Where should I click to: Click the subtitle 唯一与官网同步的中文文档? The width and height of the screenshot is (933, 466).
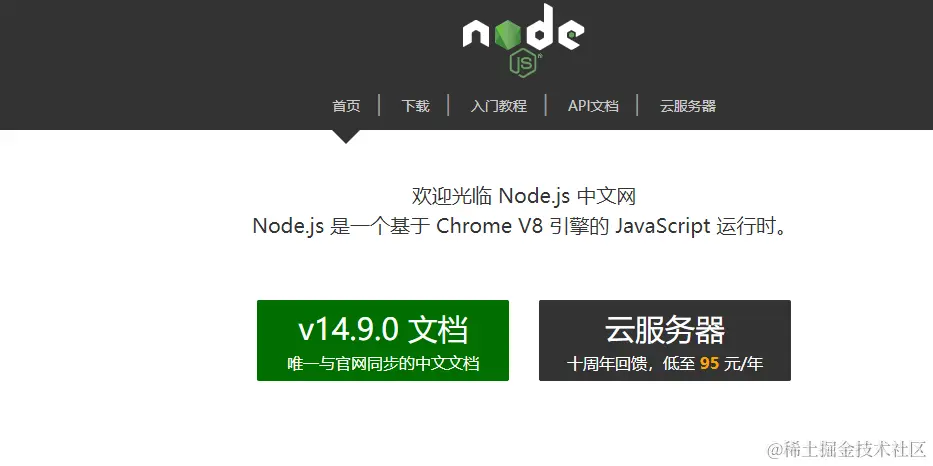click(x=383, y=363)
